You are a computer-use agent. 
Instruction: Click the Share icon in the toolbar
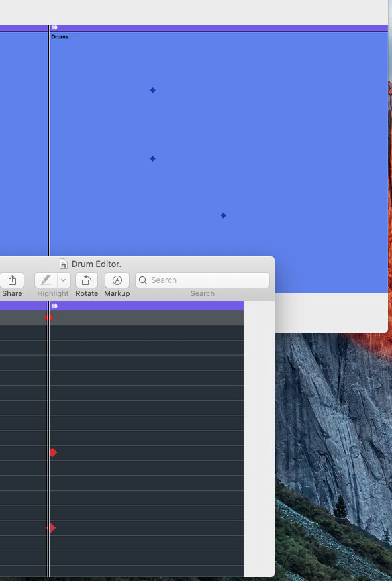click(x=12, y=280)
